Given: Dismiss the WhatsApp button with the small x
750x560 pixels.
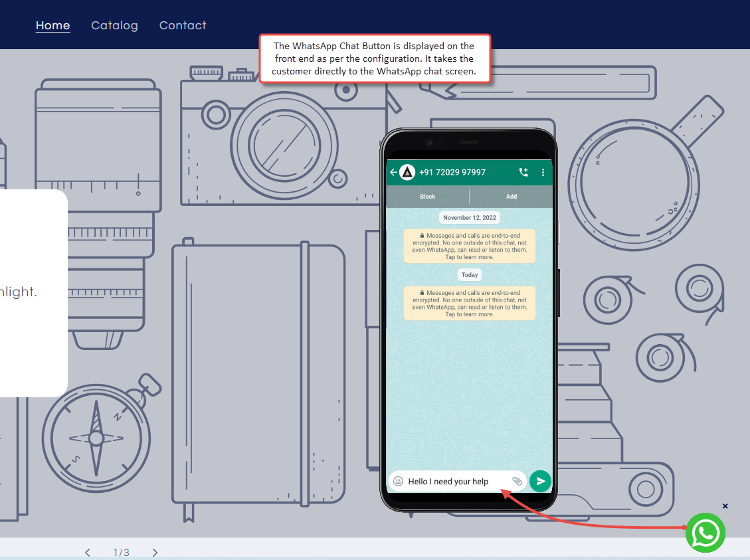Looking at the screenshot, I should (725, 506).
